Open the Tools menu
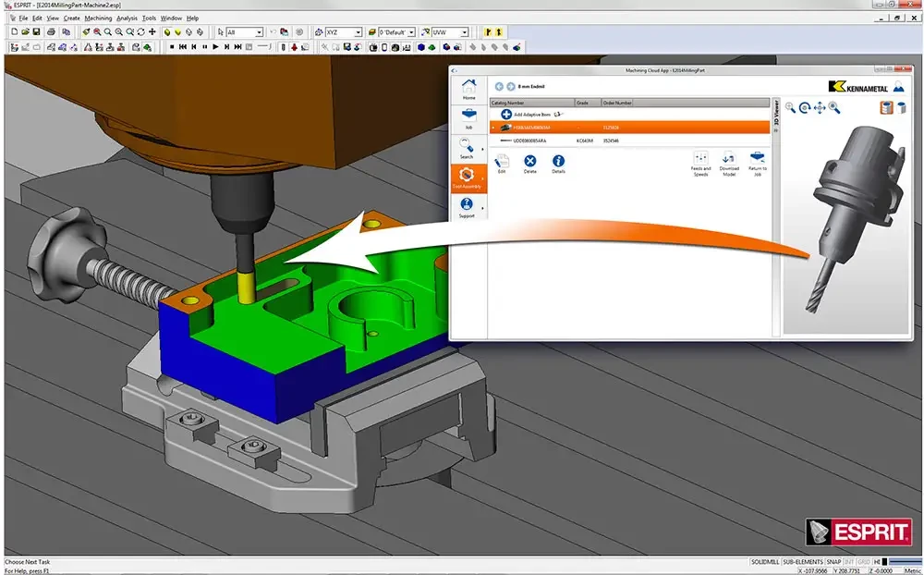 pyautogui.click(x=149, y=18)
